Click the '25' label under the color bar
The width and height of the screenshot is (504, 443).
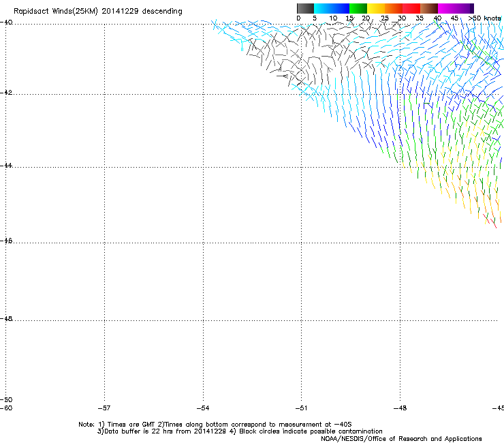(x=385, y=18)
